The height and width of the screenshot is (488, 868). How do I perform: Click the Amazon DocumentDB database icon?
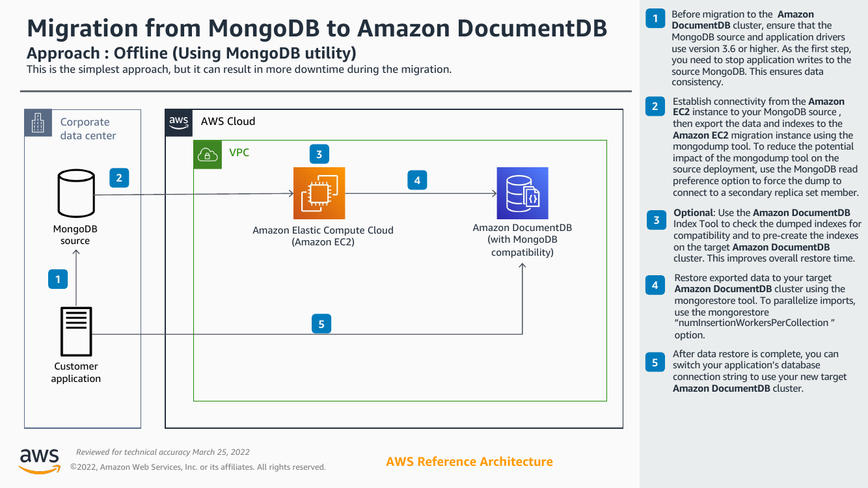click(522, 193)
